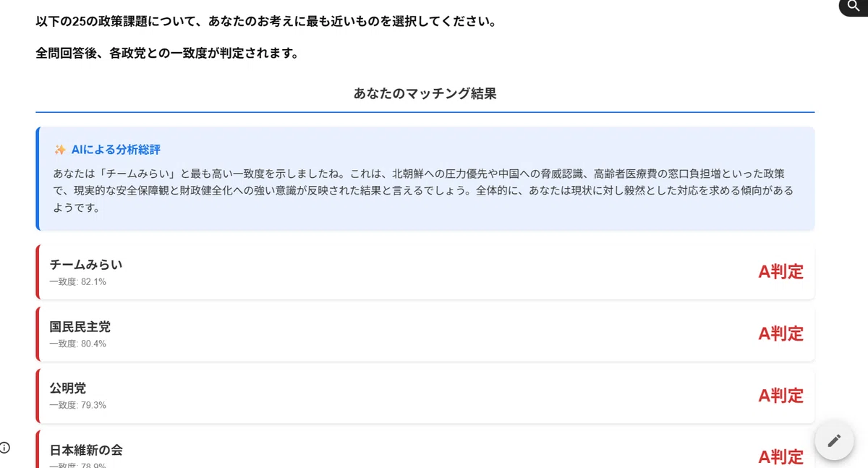Click the 以下の25の政策課題 instruction line

[267, 21]
